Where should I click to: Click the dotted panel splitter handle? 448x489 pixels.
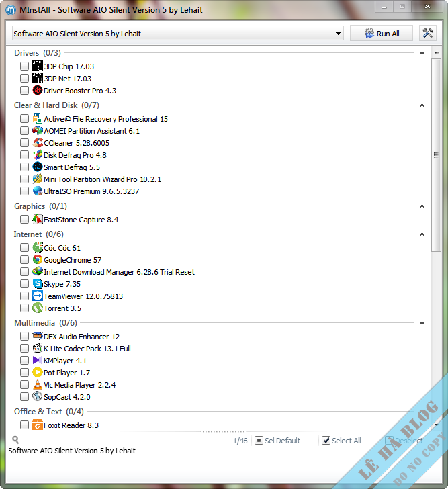(x=223, y=432)
